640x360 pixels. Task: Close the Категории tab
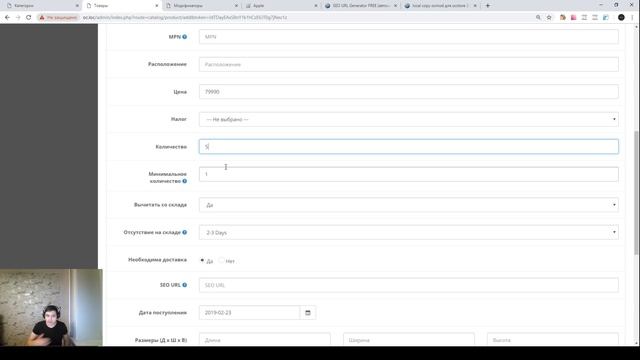[x=77, y=6]
